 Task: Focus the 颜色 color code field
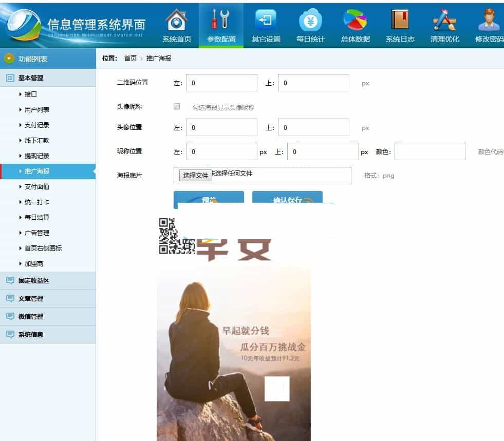click(430, 151)
